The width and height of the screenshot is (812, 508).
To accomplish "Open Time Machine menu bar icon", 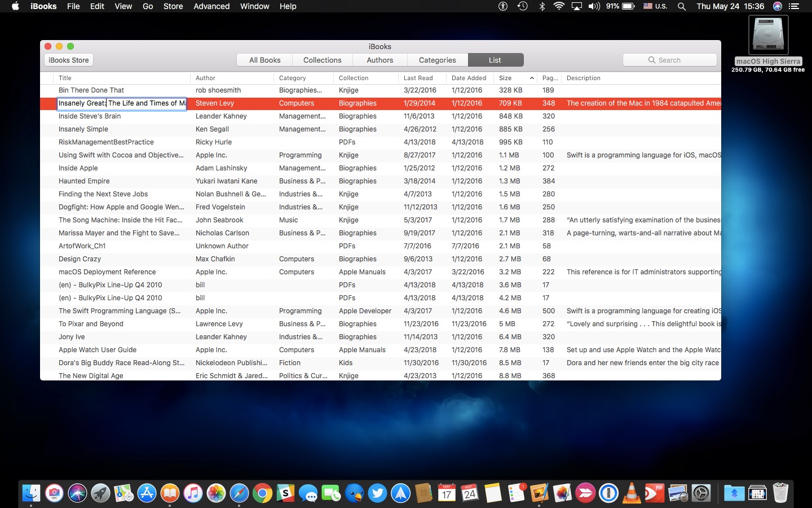I will click(x=523, y=6).
